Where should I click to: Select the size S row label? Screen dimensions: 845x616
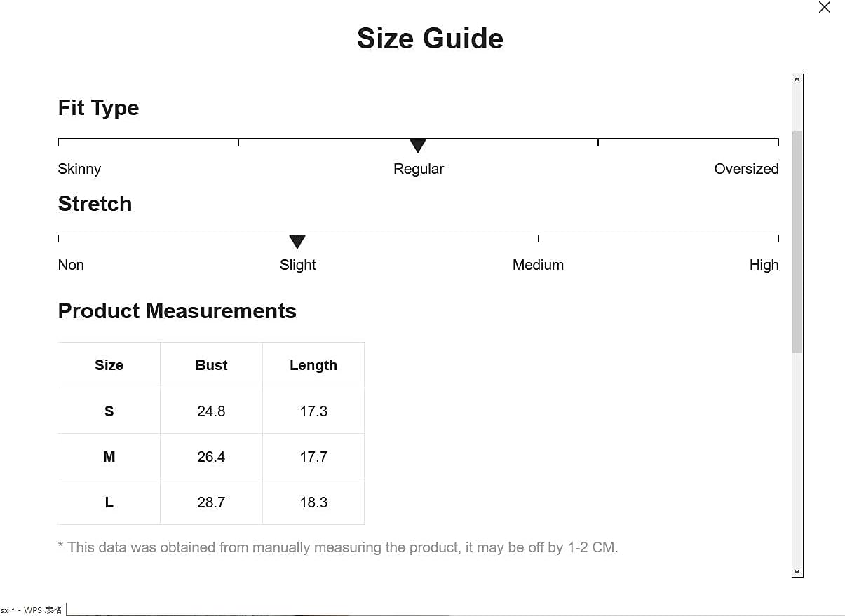[x=109, y=411]
